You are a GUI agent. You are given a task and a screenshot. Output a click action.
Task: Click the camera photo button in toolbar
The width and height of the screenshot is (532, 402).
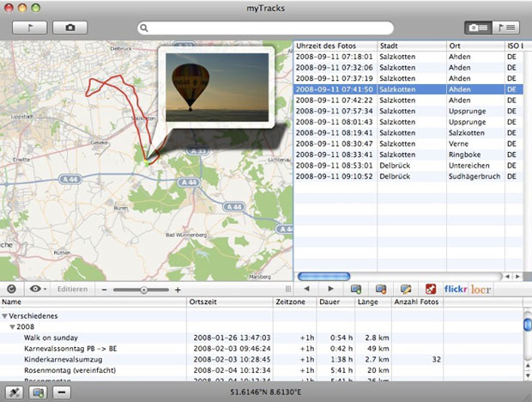[70, 27]
